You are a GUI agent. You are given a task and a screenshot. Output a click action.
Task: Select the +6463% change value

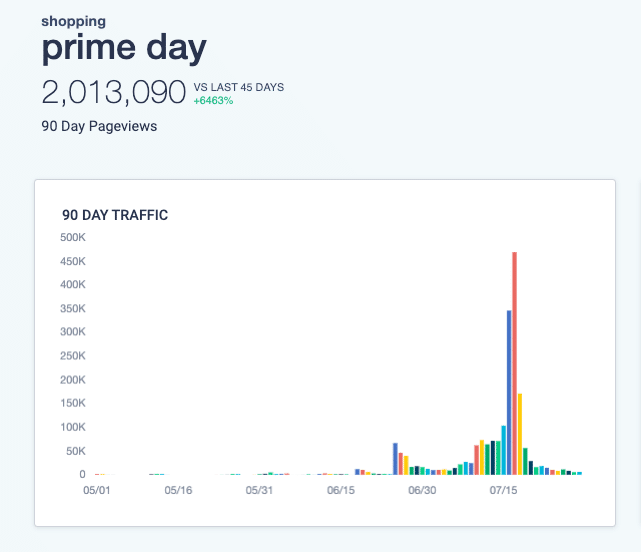[213, 101]
